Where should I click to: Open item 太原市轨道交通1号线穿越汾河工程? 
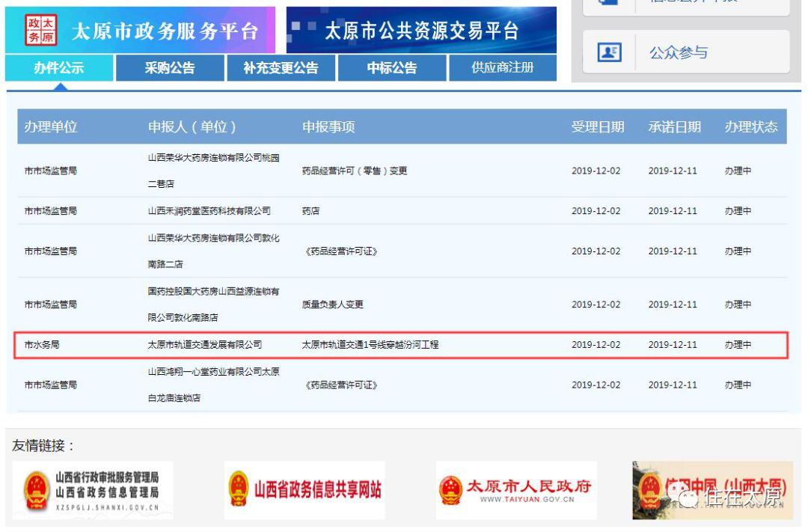click(x=370, y=344)
